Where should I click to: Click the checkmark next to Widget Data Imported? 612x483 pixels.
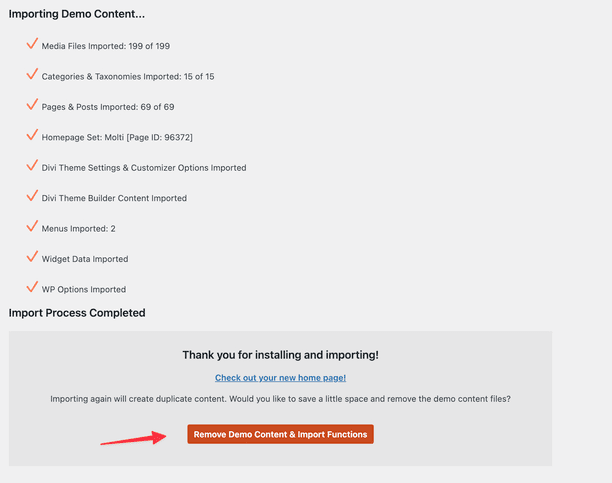[x=32, y=257]
